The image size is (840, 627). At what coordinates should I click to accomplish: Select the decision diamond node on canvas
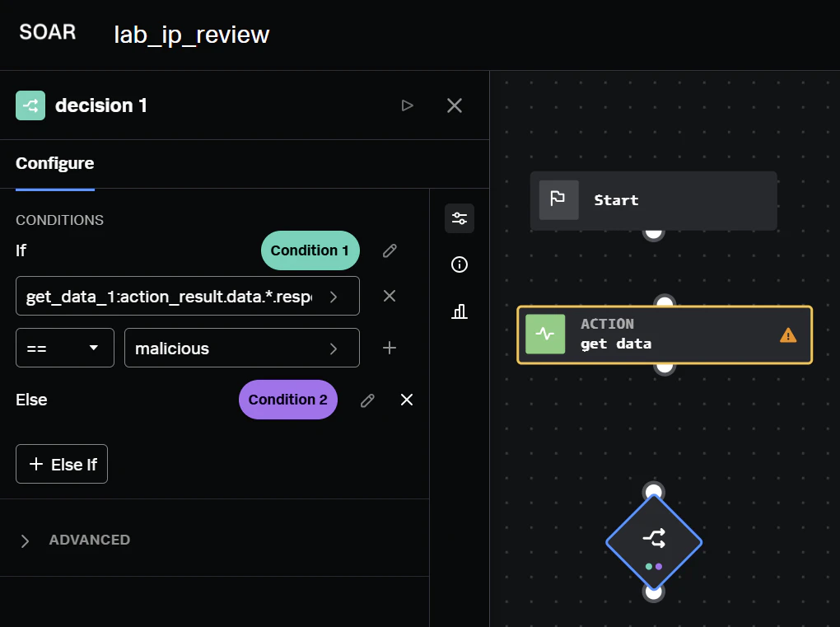[654, 542]
